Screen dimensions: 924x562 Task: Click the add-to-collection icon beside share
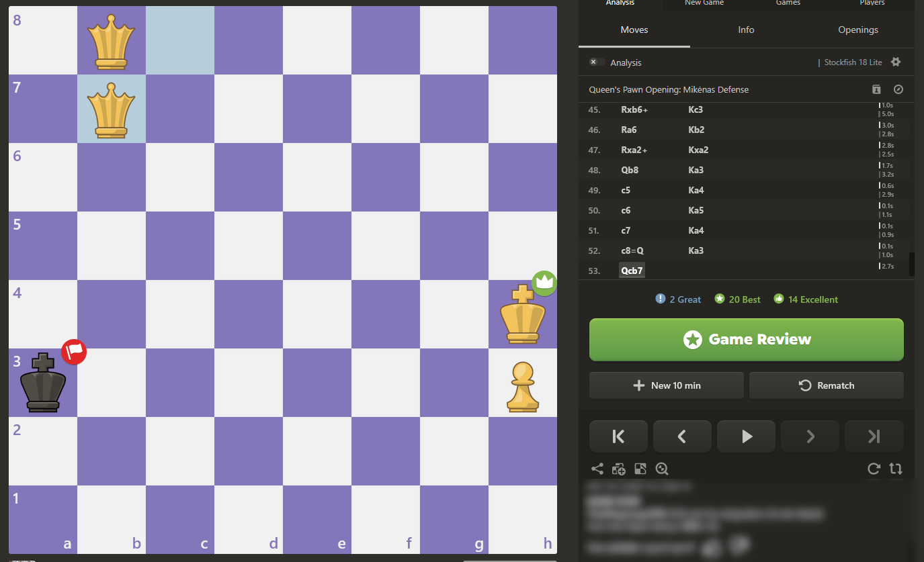[x=619, y=469]
